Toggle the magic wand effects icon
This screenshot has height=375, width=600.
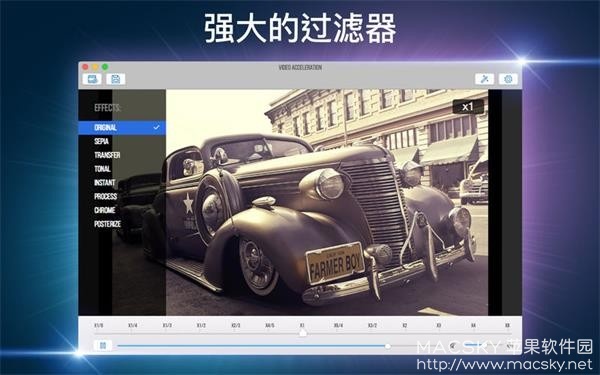(x=484, y=79)
